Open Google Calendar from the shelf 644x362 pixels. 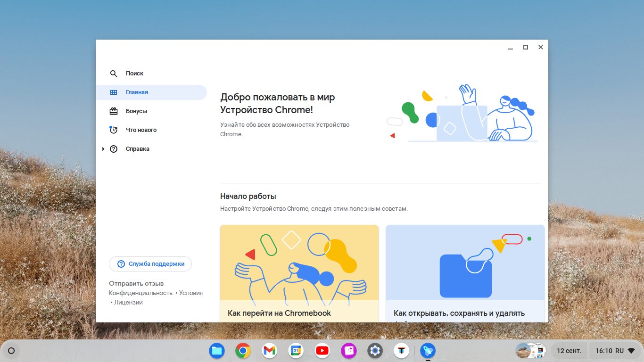pyautogui.click(x=296, y=351)
